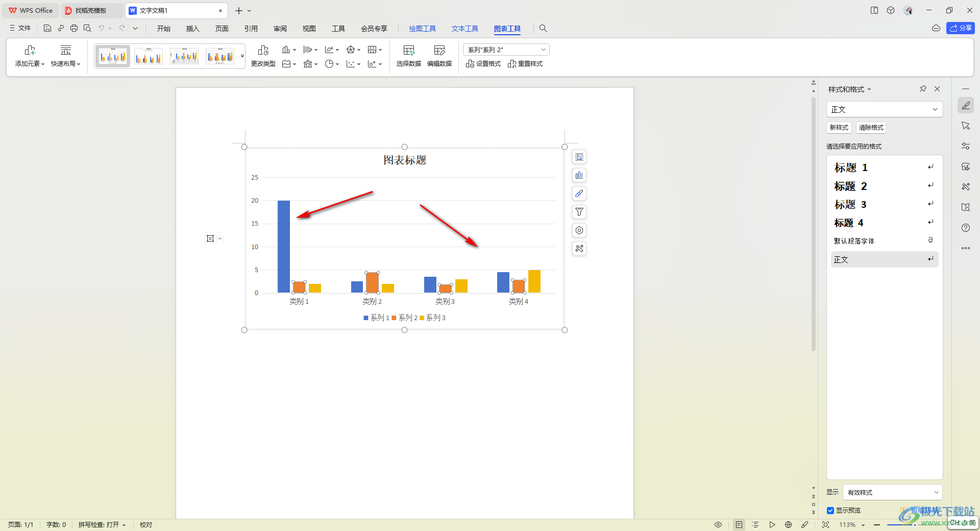Click the save document icon
This screenshot has width=980, height=531.
tap(47, 29)
